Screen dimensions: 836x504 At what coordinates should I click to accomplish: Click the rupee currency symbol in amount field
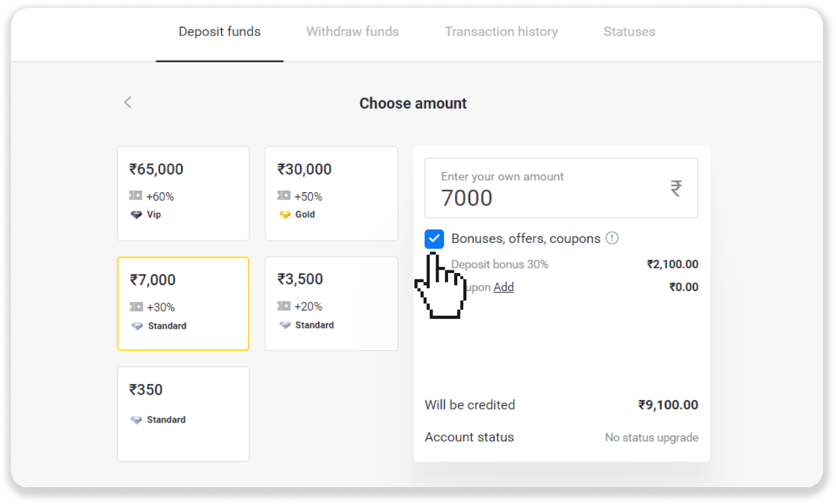[676, 188]
